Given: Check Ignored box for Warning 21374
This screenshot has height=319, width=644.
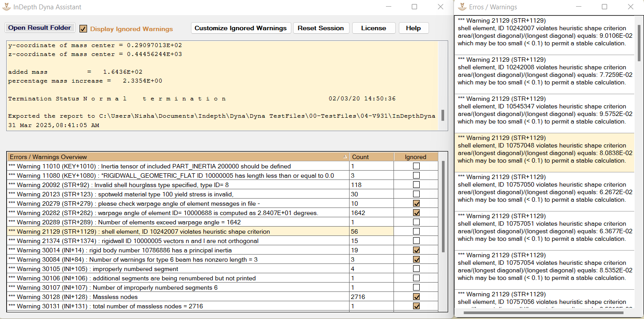Looking at the screenshot, I should [x=416, y=241].
